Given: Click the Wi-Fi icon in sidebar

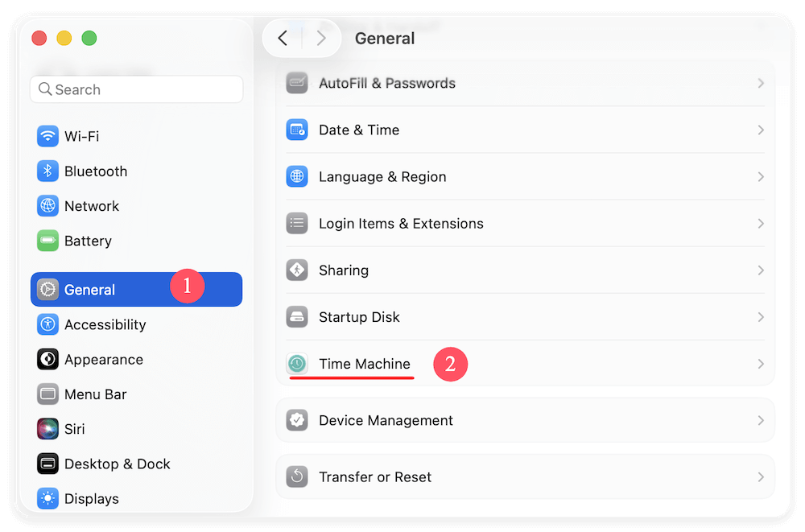Looking at the screenshot, I should pos(47,136).
